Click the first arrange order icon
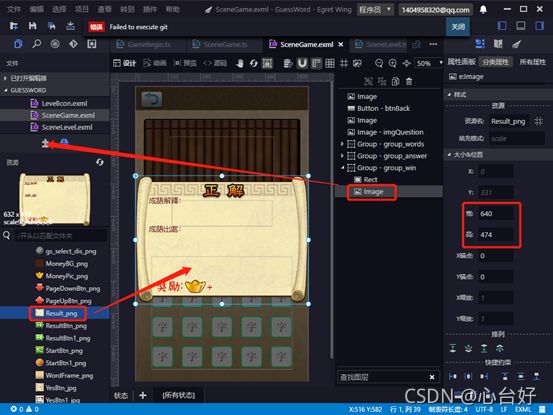Viewport: 553px width, 415px height. [x=453, y=348]
